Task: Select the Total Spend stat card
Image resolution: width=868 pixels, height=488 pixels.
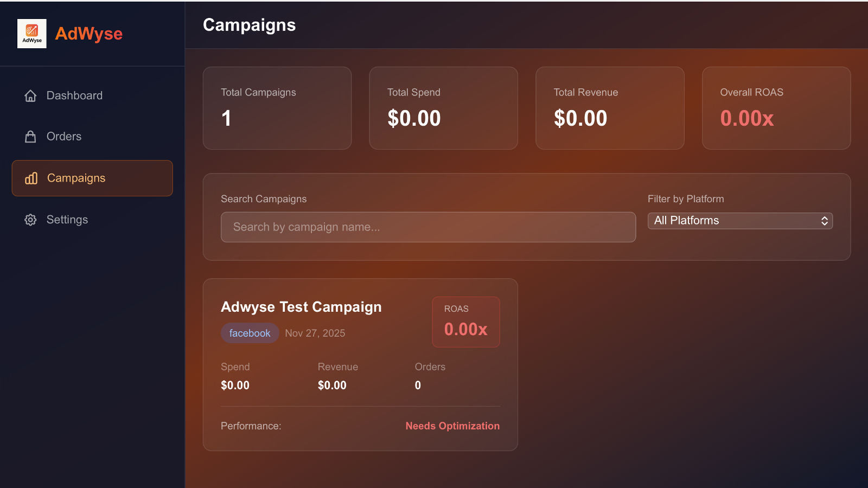Action: (x=443, y=108)
